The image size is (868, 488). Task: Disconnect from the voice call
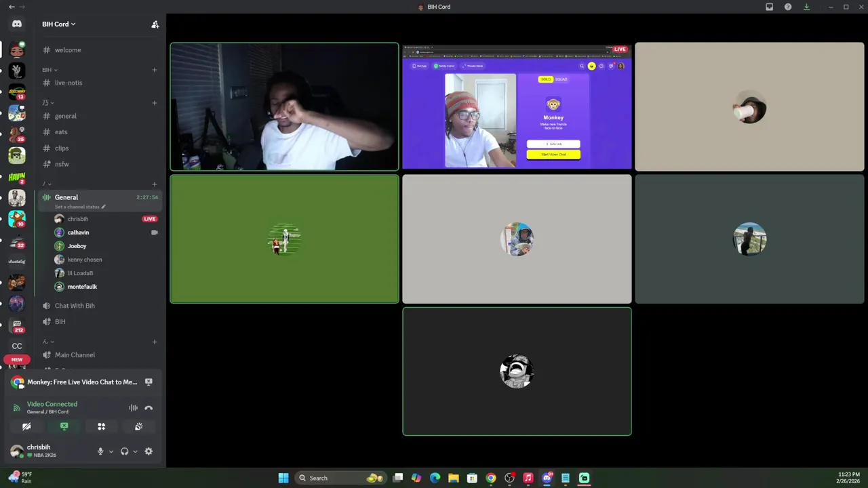pyautogui.click(x=149, y=408)
